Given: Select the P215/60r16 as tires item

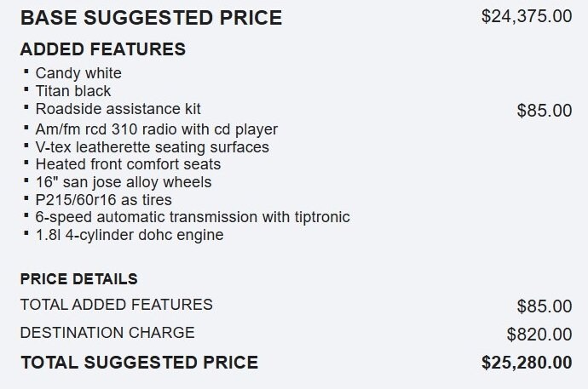Looking at the screenshot, I should pos(104,200).
